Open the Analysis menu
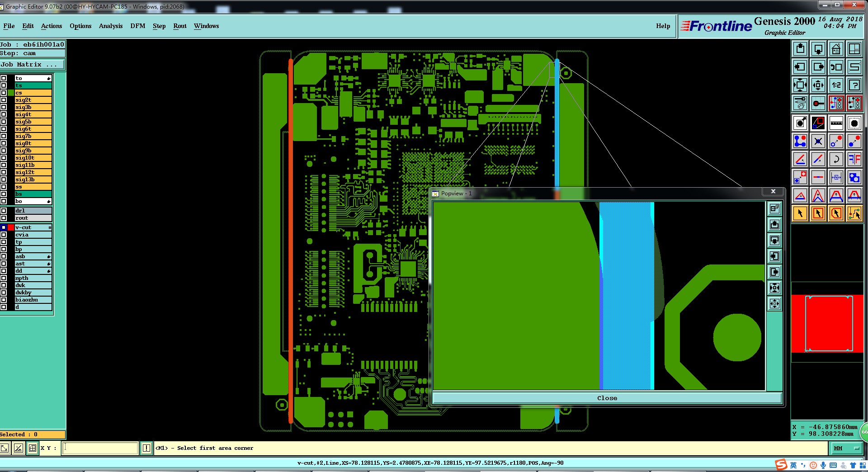 pyautogui.click(x=111, y=26)
